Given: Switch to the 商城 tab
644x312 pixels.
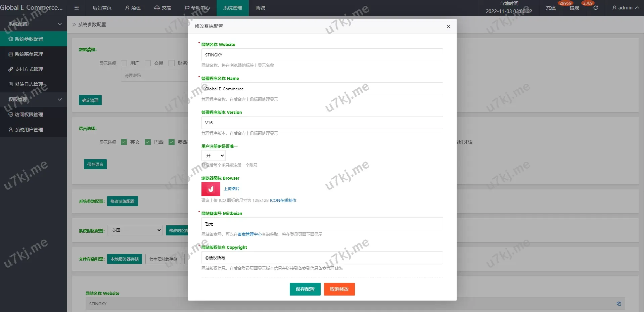Looking at the screenshot, I should pyautogui.click(x=260, y=8).
